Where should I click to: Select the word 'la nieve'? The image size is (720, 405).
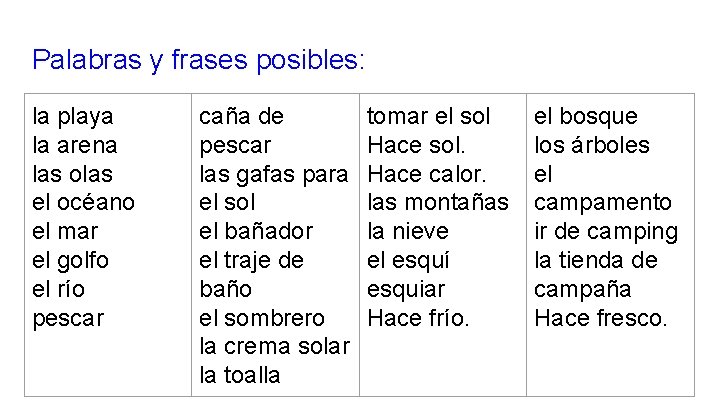click(409, 232)
